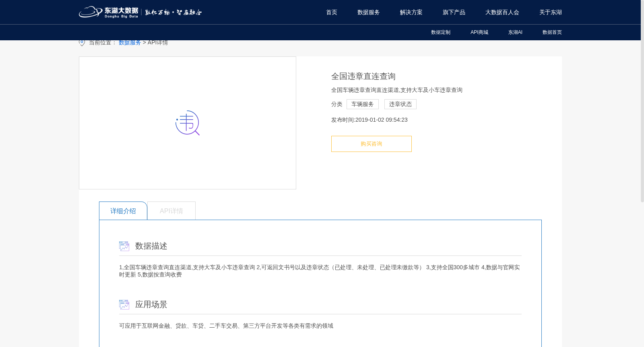Click the chart icon beside 应用场景
Image resolution: width=644 pixels, height=347 pixels.
[x=124, y=305]
